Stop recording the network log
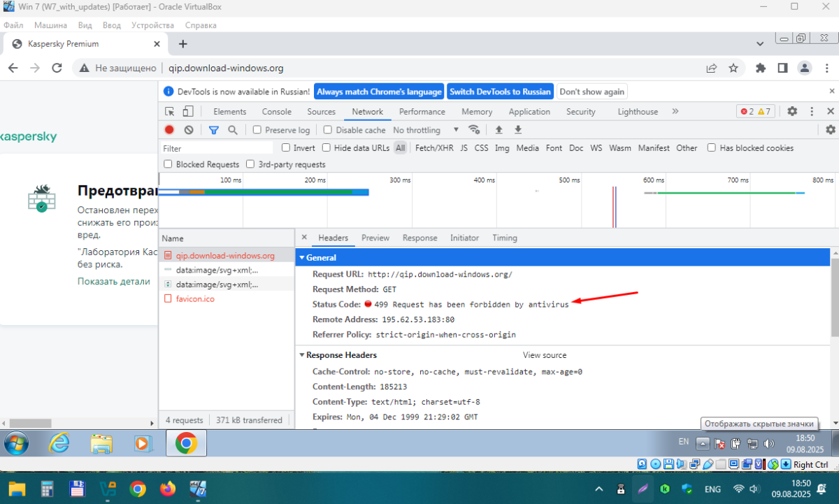This screenshot has height=504, width=839. tap(169, 130)
